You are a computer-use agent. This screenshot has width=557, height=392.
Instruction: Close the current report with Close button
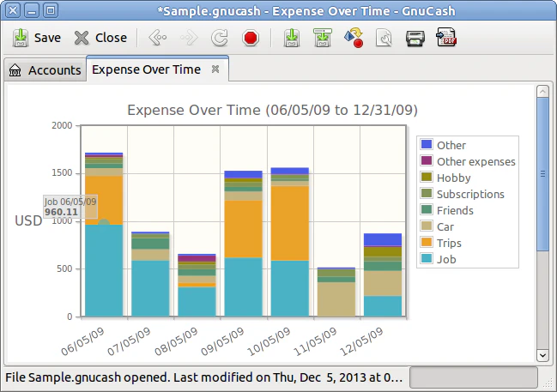pos(100,38)
